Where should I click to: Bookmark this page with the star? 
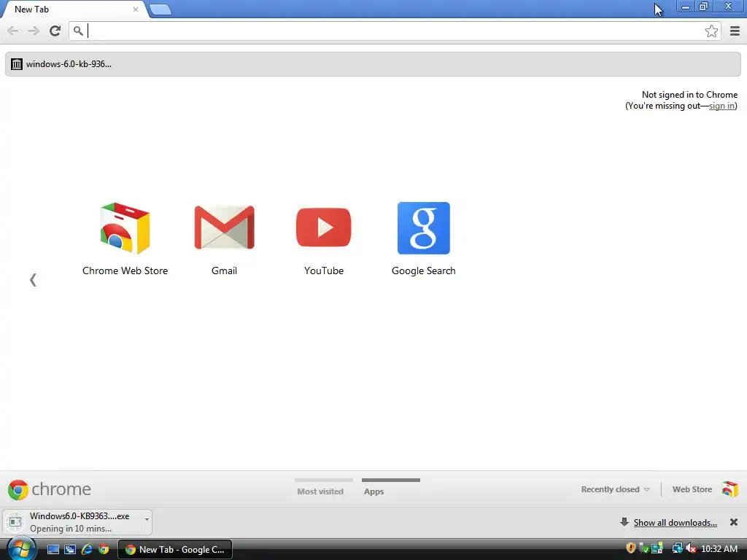point(711,31)
